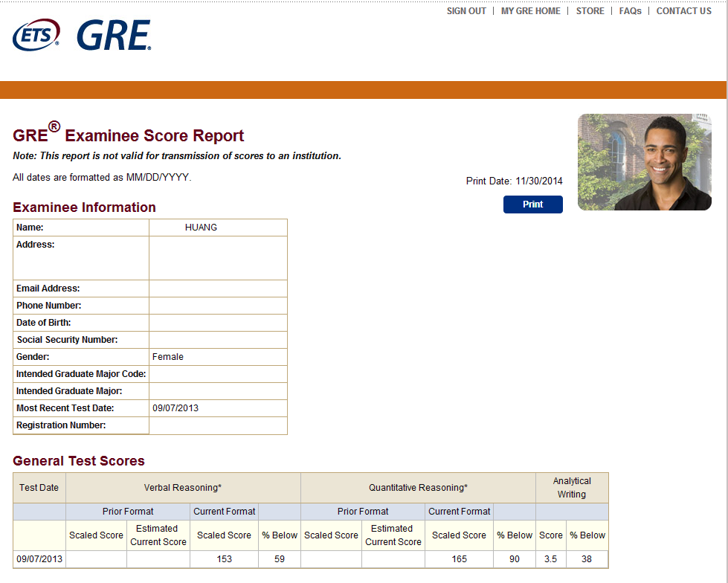The height and width of the screenshot is (583, 728).
Task: Click the Verbal Prior Format subheader
Action: point(128,512)
